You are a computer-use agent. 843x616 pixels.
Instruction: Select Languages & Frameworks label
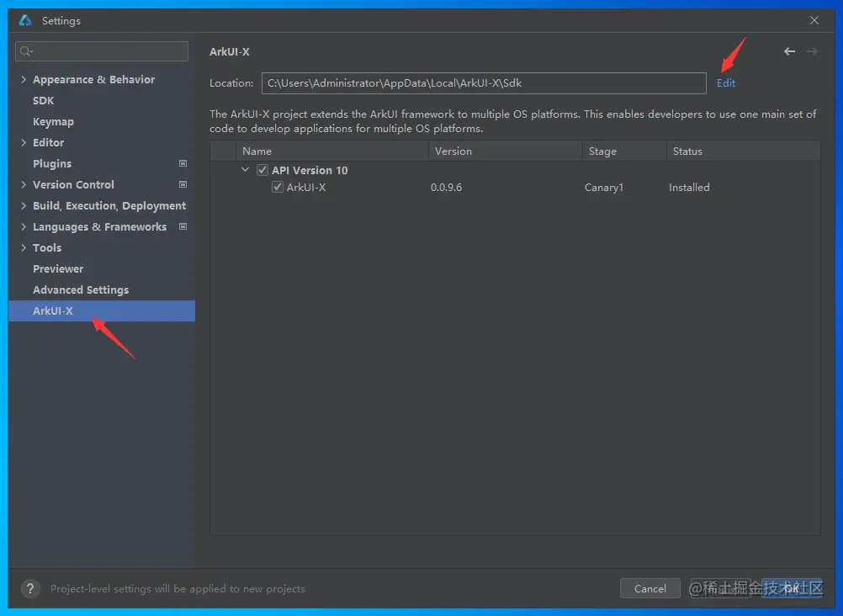(x=99, y=226)
